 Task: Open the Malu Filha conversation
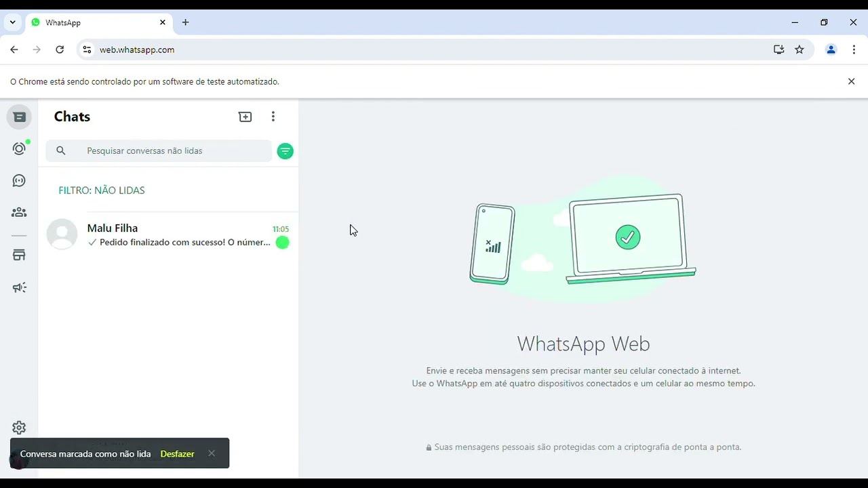tap(168, 235)
